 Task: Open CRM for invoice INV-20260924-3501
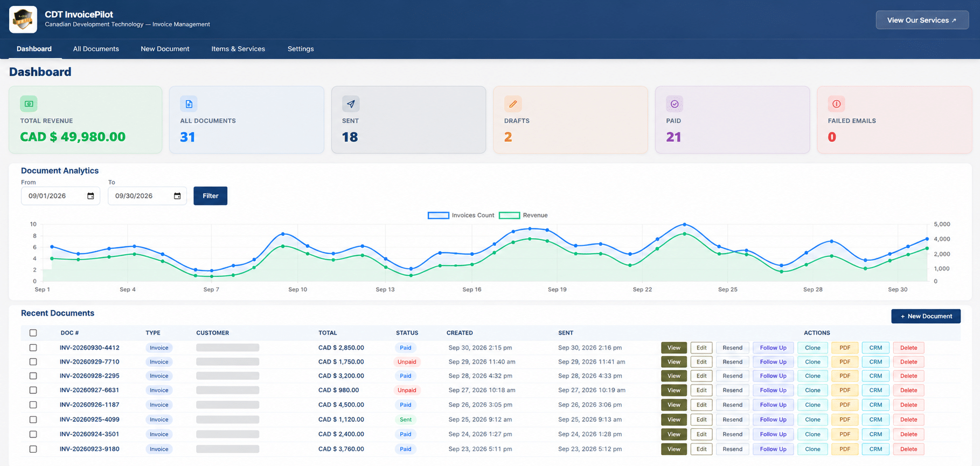tap(875, 434)
